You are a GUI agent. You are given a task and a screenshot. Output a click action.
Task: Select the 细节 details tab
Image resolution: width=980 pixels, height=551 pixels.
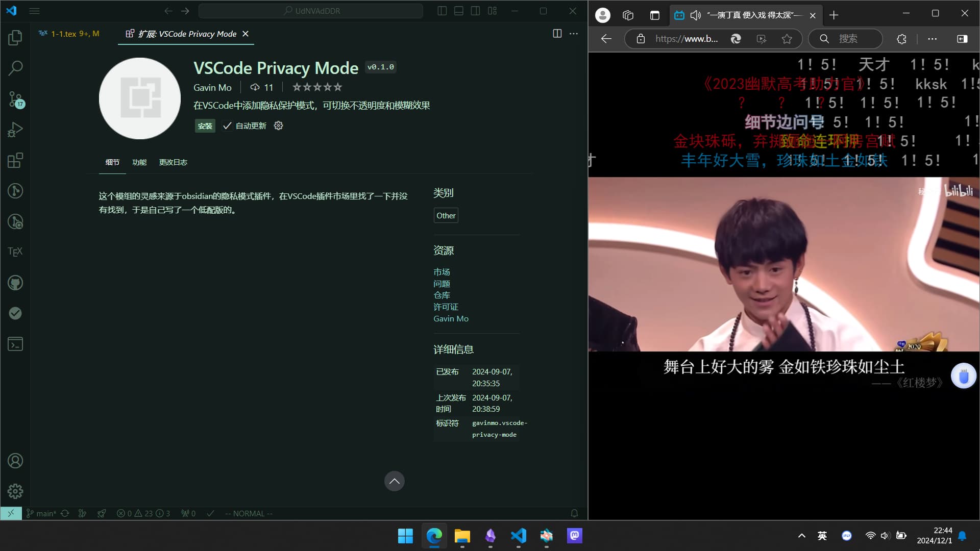[112, 162]
